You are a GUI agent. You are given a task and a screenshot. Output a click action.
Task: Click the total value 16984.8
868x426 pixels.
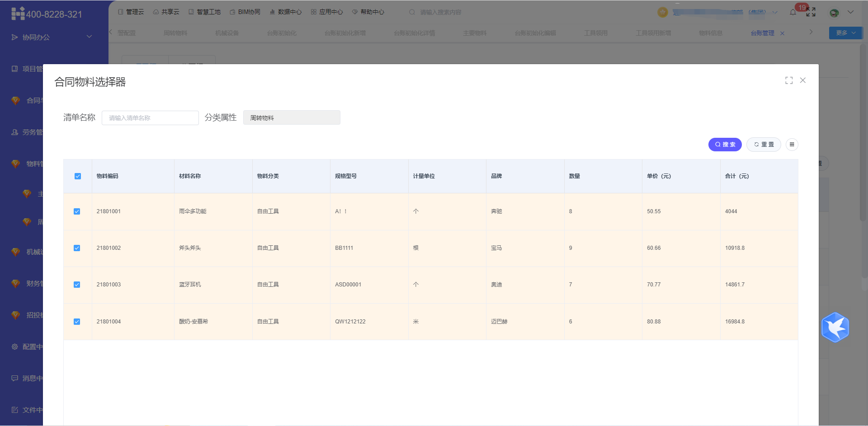[735, 322]
